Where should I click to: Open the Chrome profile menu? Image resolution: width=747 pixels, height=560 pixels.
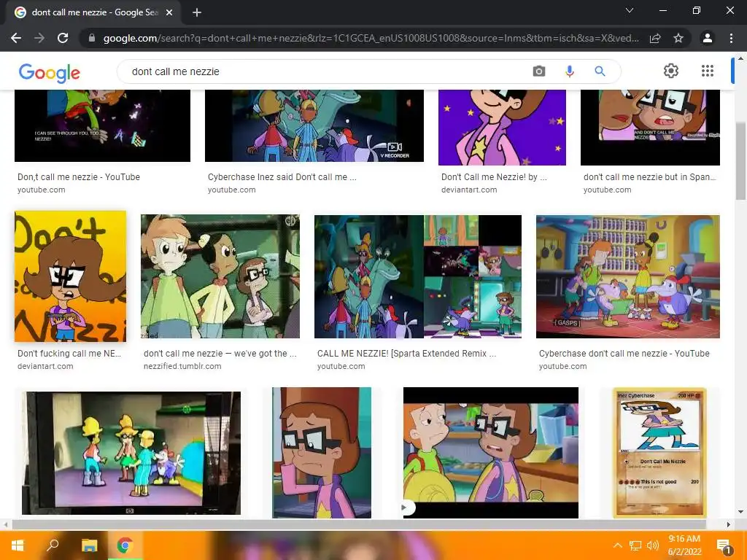tap(708, 38)
